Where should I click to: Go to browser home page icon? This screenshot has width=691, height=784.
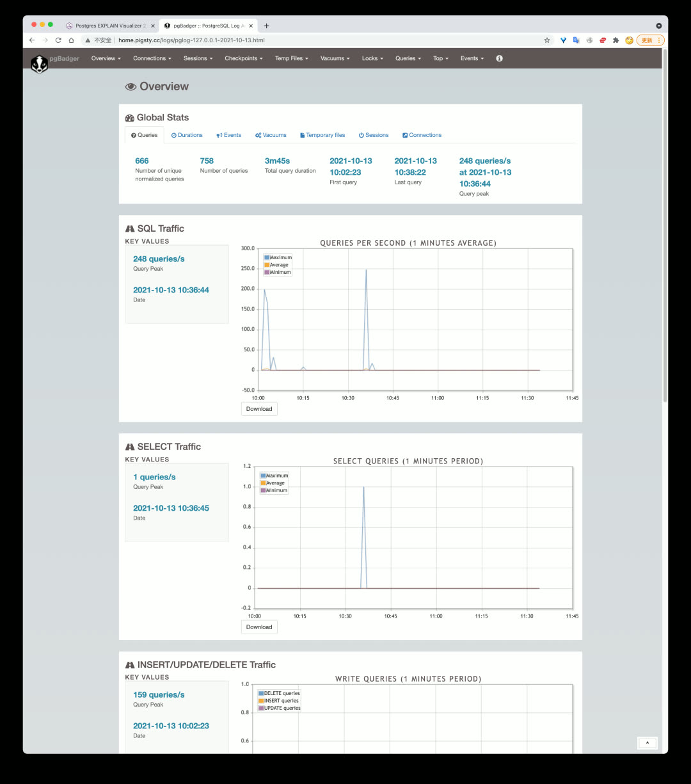[71, 40]
